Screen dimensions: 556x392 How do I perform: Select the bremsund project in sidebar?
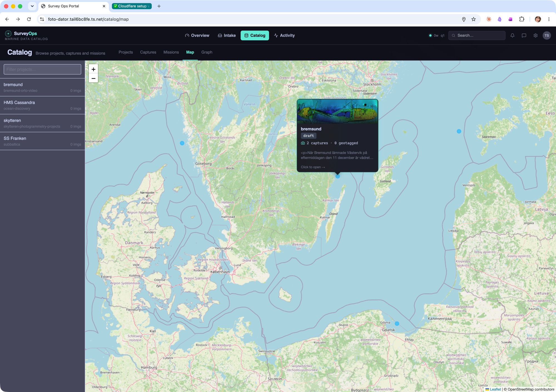(42, 87)
